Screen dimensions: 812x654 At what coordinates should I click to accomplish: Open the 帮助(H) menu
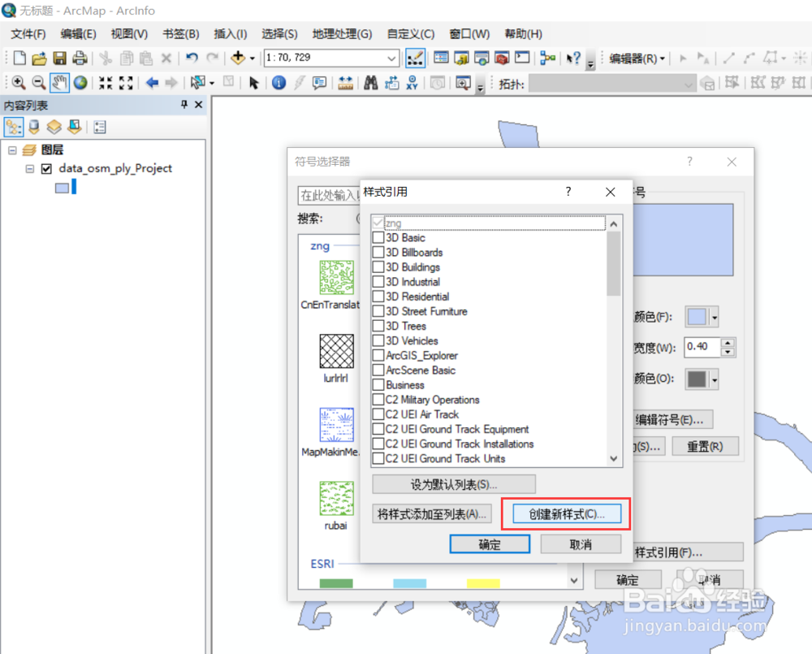tap(523, 34)
